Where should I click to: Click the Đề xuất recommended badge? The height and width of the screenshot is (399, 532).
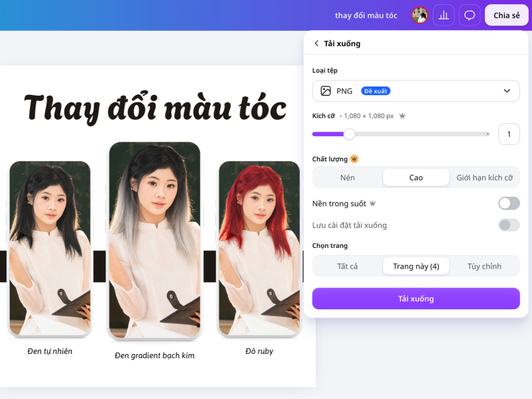point(376,91)
